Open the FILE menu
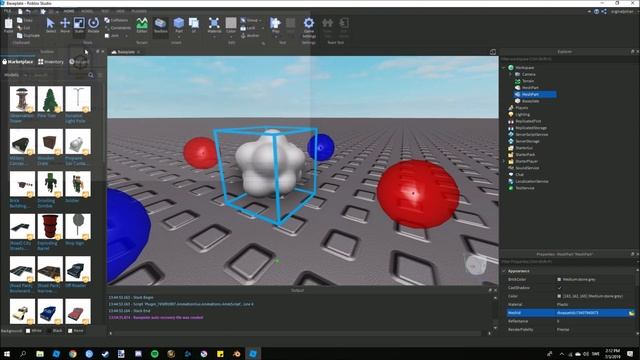 tap(7, 11)
